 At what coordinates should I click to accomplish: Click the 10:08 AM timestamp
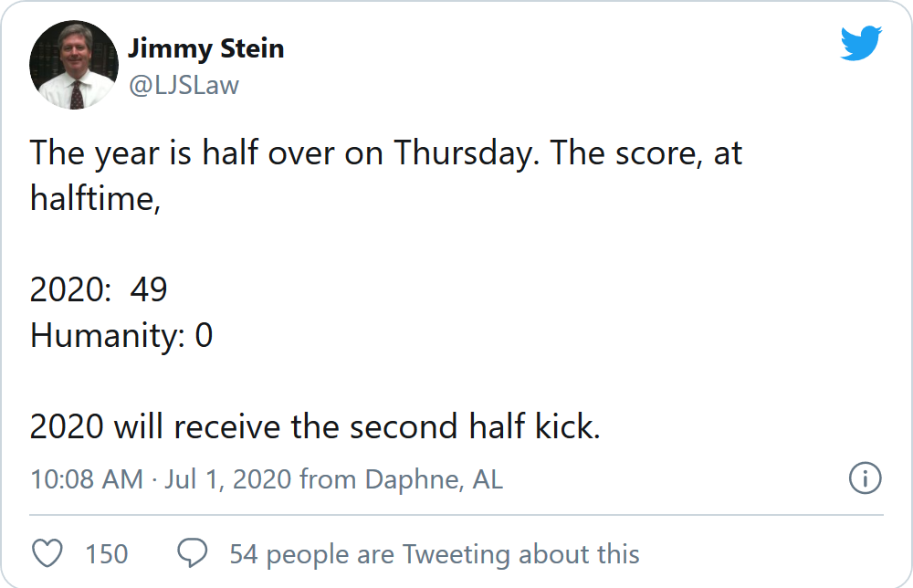click(x=87, y=479)
